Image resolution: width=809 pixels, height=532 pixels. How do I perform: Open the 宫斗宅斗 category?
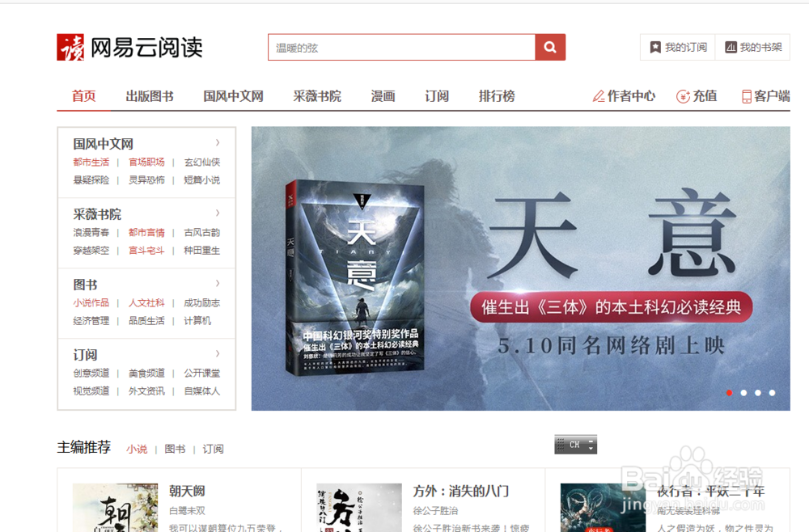[146, 251]
